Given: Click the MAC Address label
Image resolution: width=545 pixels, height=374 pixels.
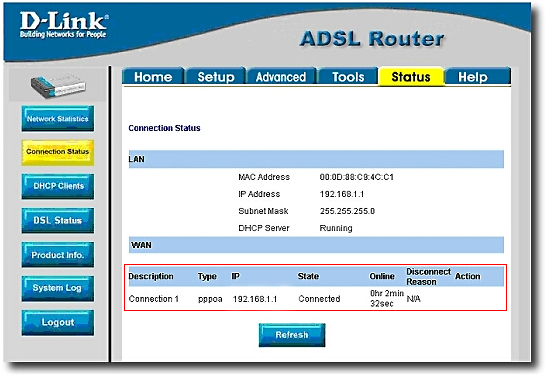Looking at the screenshot, I should (264, 177).
